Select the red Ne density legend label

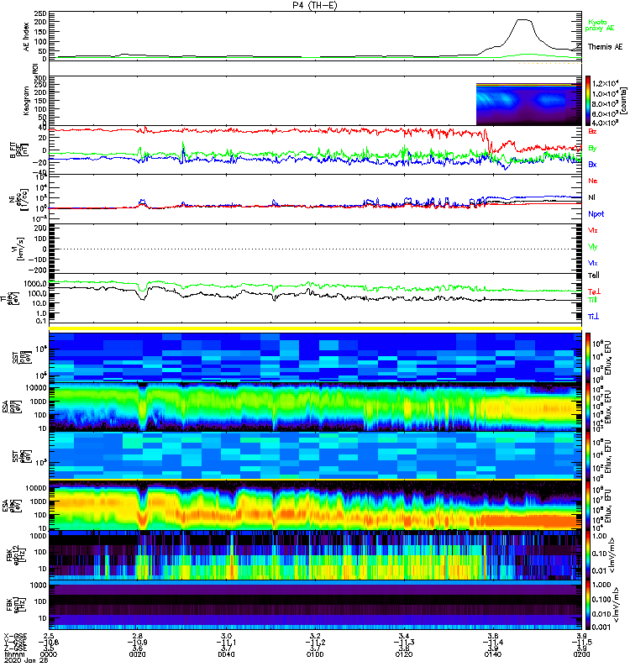593,181
